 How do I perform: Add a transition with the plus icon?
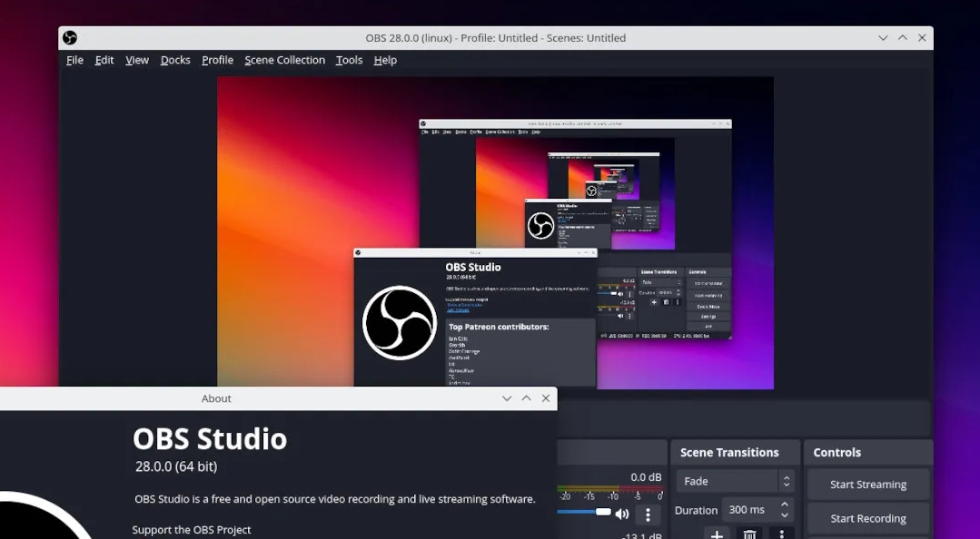(x=717, y=534)
